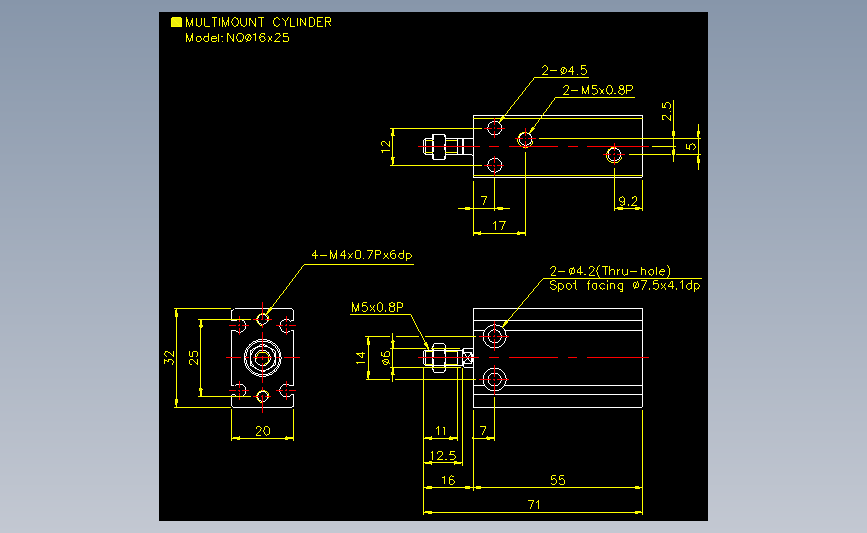Viewport: 867px width, 533px height.
Task: Select the Φ6 rod diameter dimension
Action: [386, 358]
